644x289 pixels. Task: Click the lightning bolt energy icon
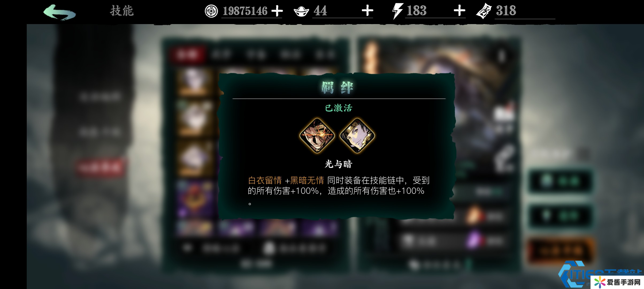pos(397,11)
